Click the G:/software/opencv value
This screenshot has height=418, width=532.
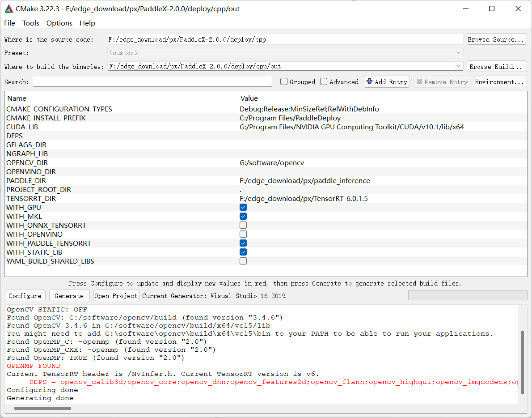(x=272, y=162)
